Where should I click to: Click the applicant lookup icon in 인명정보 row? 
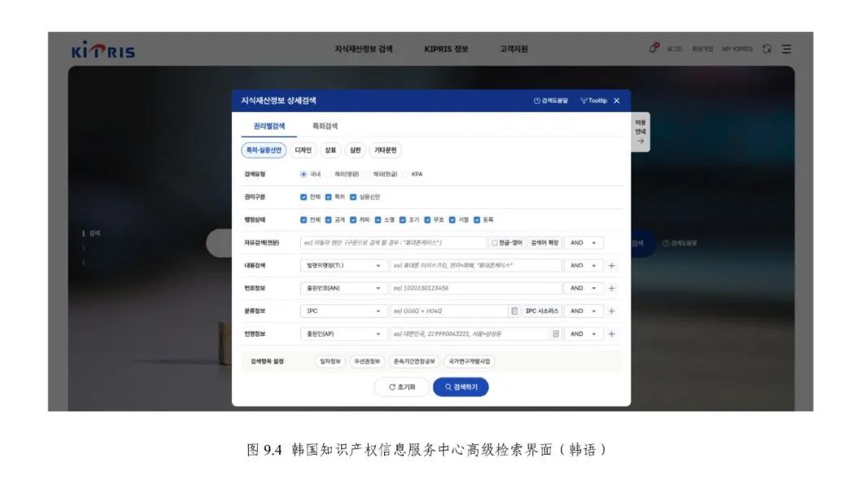coord(556,333)
